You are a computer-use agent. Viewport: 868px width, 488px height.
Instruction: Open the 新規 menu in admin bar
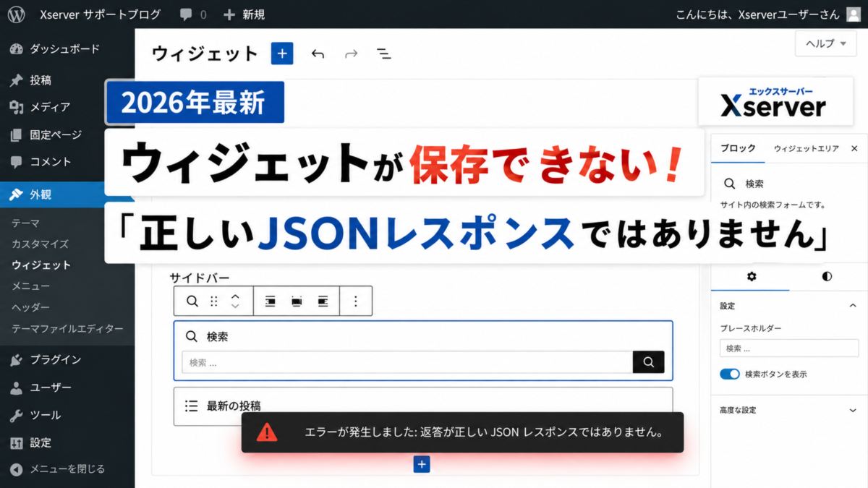pyautogui.click(x=244, y=14)
